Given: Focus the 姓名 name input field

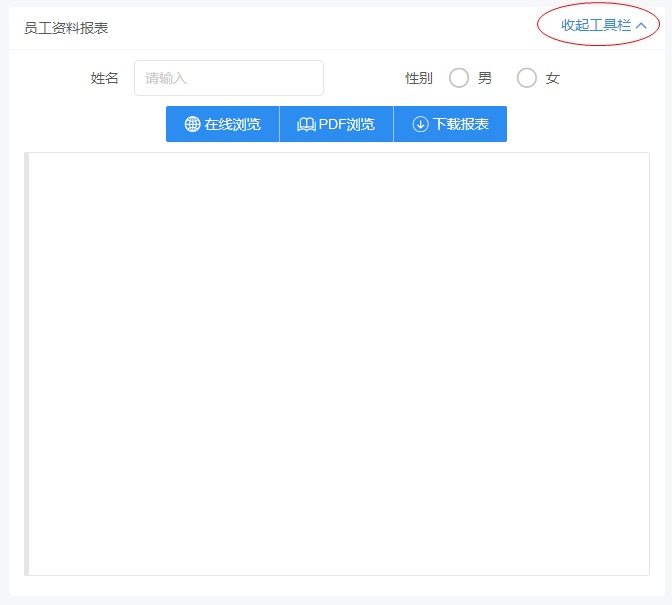Looking at the screenshot, I should click(x=229, y=78).
